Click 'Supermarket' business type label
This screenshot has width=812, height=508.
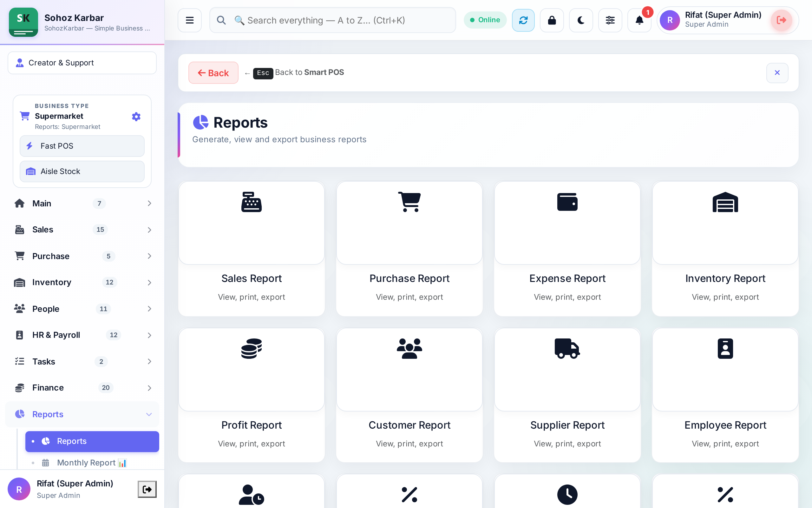tap(59, 116)
